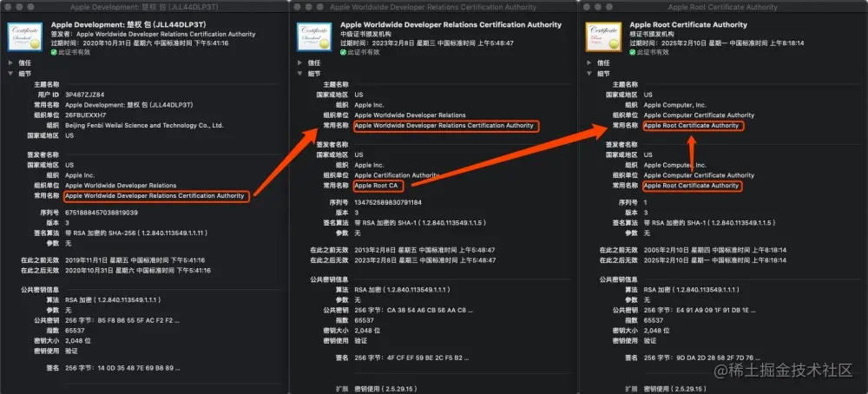Select serial number 6751888457038819039
This screenshot has width=868, height=394.
click(102, 213)
